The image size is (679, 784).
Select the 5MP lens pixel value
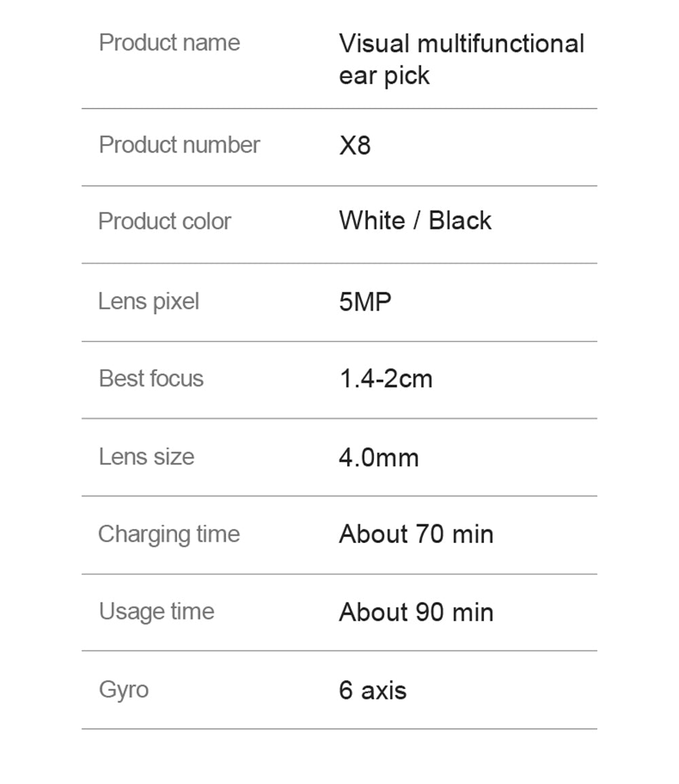point(365,301)
